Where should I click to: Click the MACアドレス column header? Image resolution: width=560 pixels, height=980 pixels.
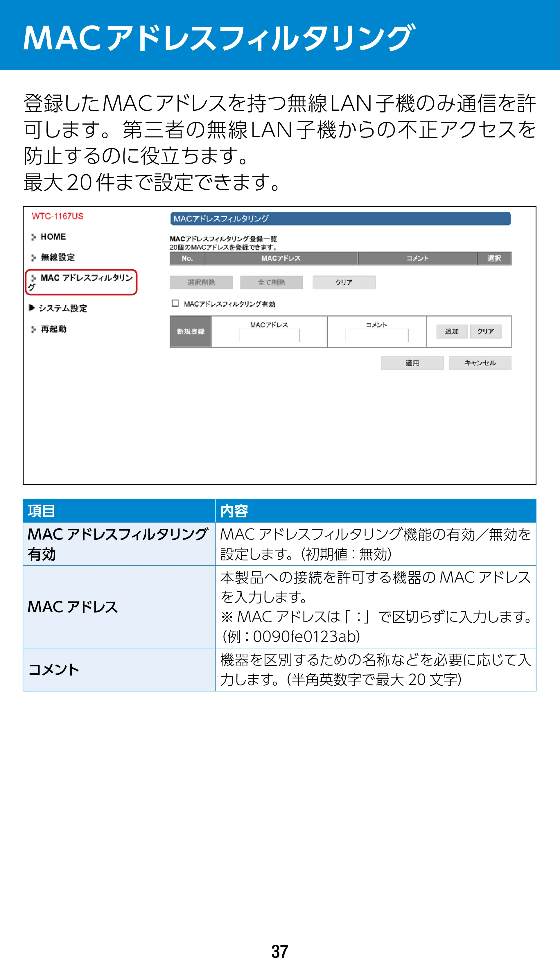[281, 259]
